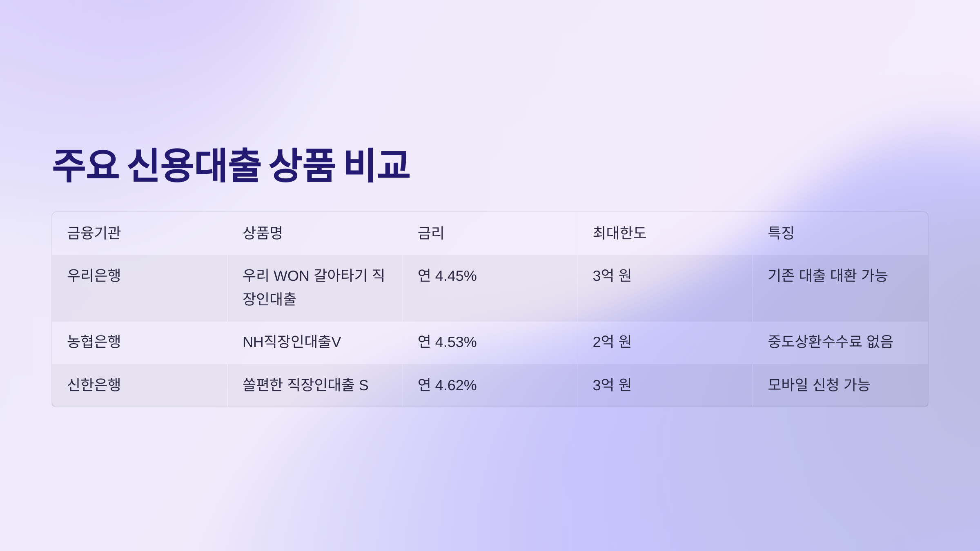
Task: Select the 우리 WON 갈아타기 직장인대출 cell
Action: (313, 287)
